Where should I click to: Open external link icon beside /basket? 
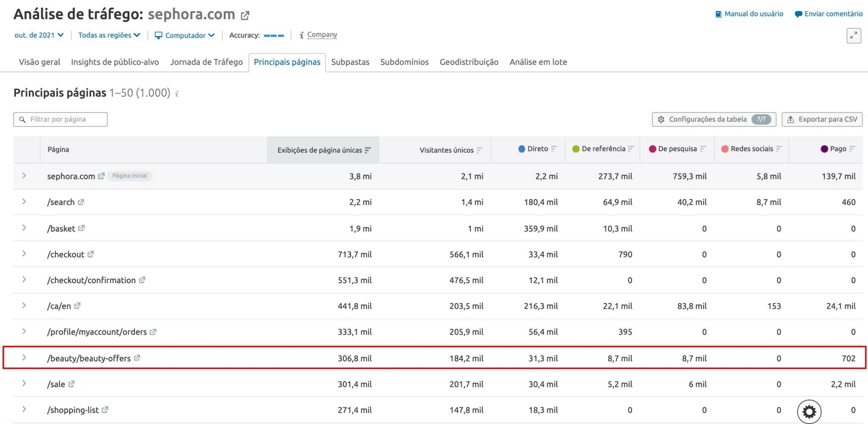pos(82,228)
